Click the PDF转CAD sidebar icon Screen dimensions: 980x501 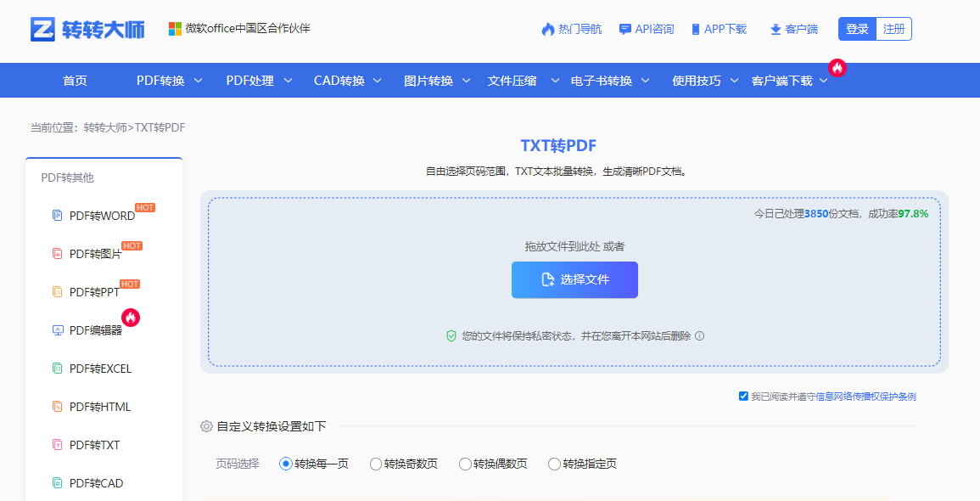(x=58, y=483)
